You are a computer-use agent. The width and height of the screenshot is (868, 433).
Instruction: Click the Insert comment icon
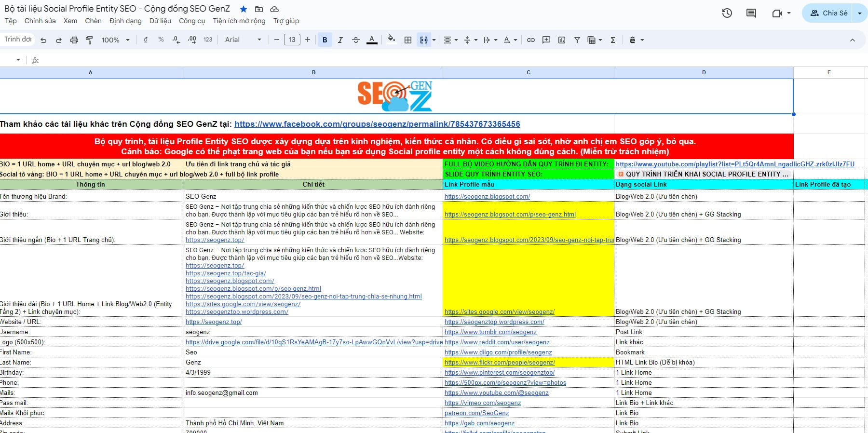tap(546, 40)
